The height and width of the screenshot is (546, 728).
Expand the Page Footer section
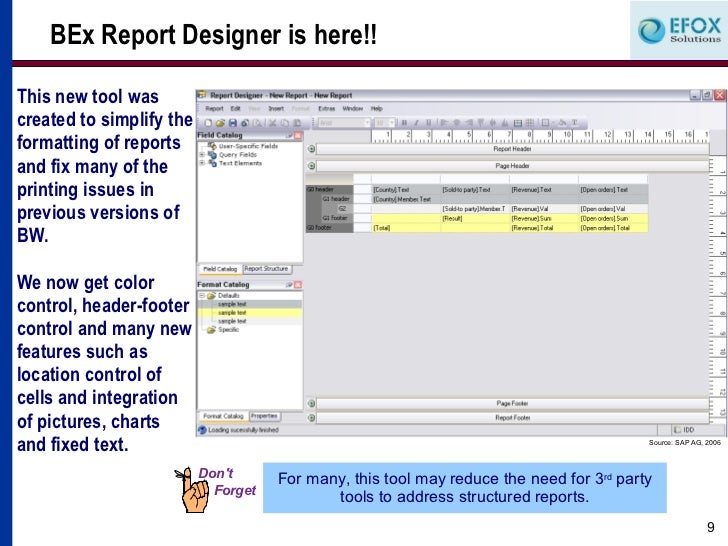tap(312, 403)
